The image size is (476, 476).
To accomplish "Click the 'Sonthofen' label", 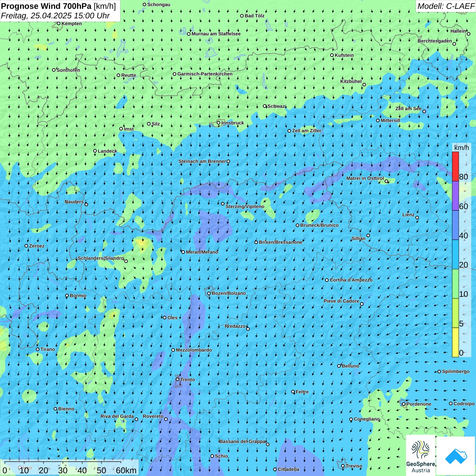I will pos(68,70).
